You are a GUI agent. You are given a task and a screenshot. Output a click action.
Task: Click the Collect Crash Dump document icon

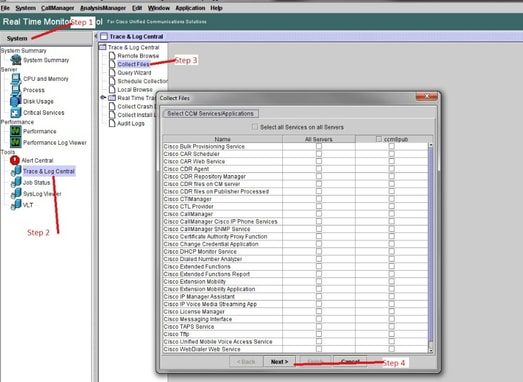click(x=112, y=106)
